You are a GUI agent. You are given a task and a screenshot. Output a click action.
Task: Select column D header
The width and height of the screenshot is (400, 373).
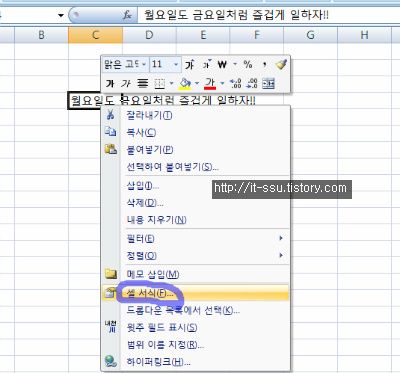coord(149,35)
